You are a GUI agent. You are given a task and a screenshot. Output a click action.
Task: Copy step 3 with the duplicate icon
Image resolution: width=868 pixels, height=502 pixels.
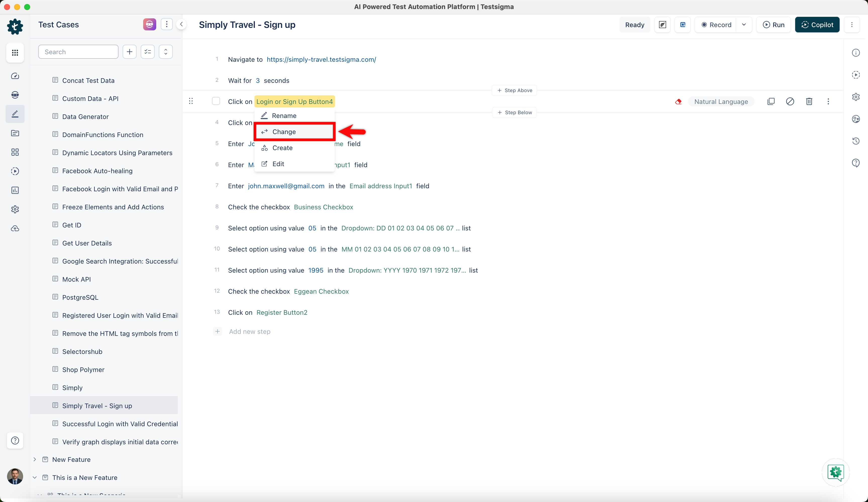(771, 102)
